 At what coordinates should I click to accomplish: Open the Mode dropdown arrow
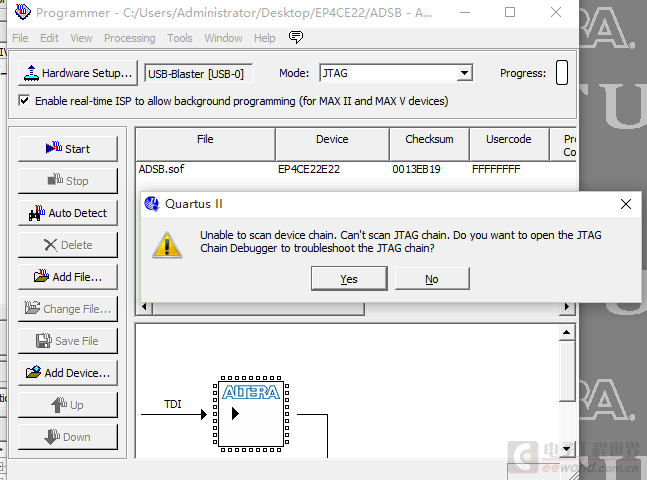(x=465, y=73)
